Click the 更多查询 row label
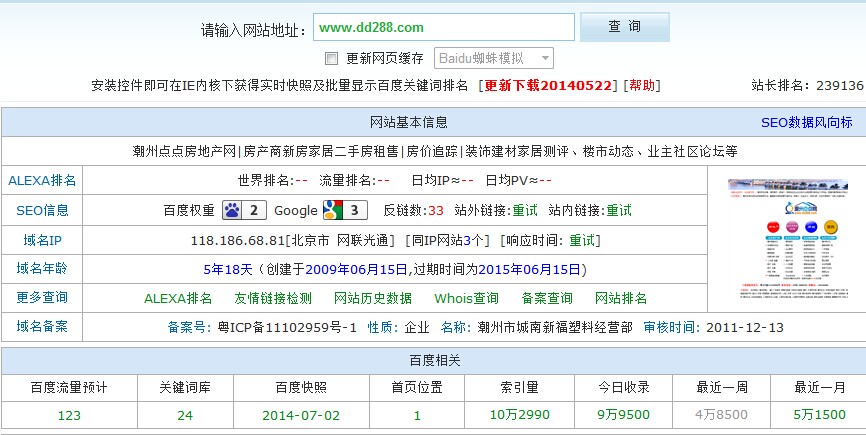 (x=42, y=298)
